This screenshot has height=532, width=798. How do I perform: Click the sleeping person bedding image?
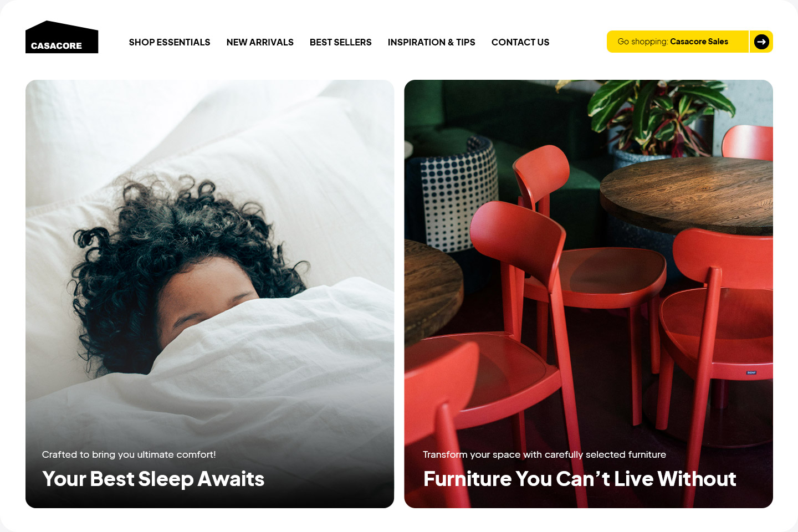coord(209,294)
